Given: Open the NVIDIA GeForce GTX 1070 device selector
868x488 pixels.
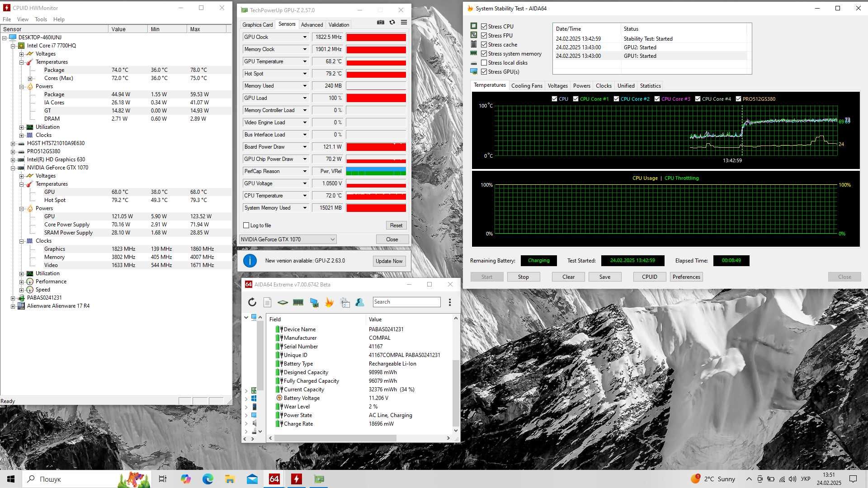Looking at the screenshot, I should coord(288,239).
